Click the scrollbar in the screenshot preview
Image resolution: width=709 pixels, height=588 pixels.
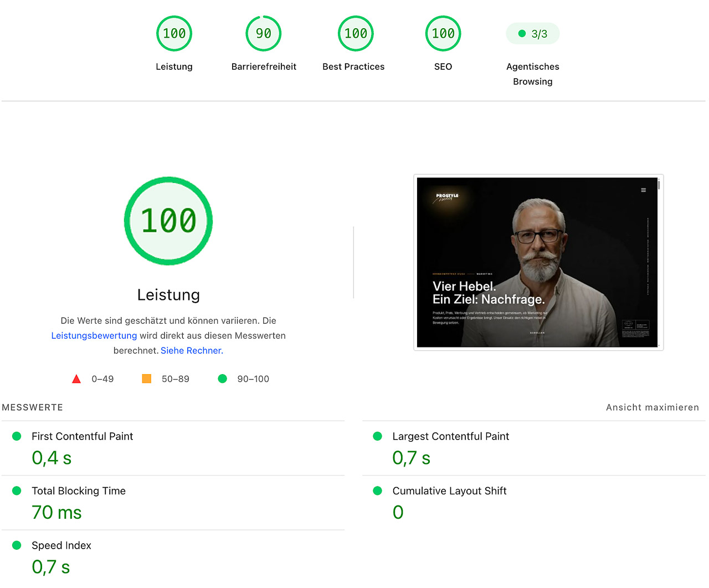pos(659,263)
